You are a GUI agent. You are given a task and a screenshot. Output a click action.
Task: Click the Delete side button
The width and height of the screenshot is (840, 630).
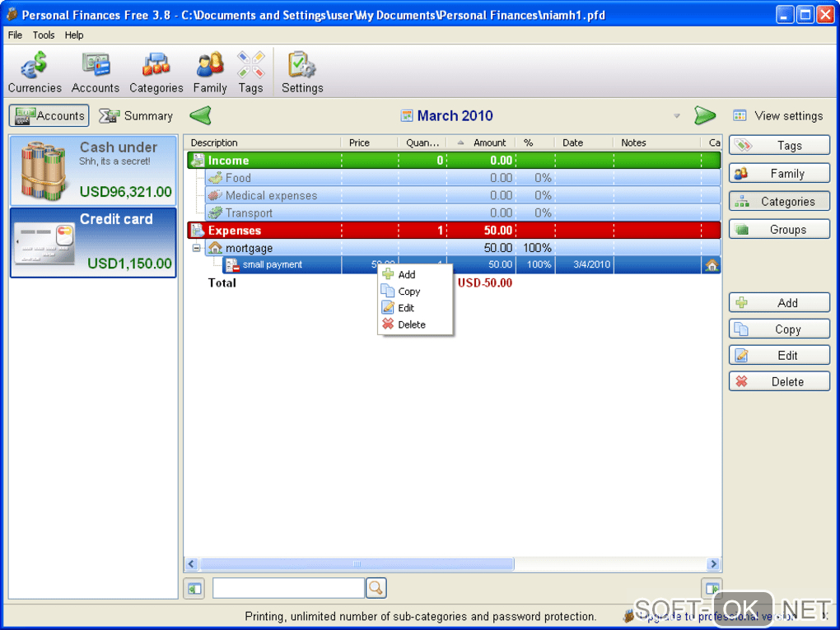pos(779,381)
